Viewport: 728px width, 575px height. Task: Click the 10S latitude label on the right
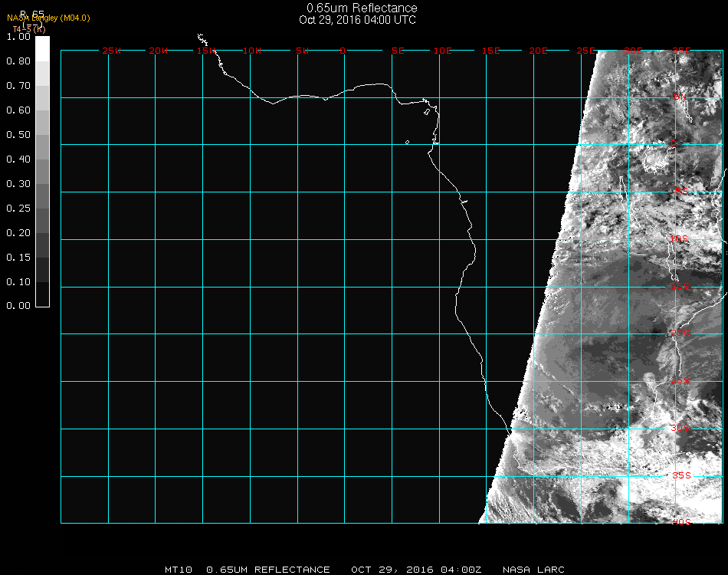tap(680, 239)
